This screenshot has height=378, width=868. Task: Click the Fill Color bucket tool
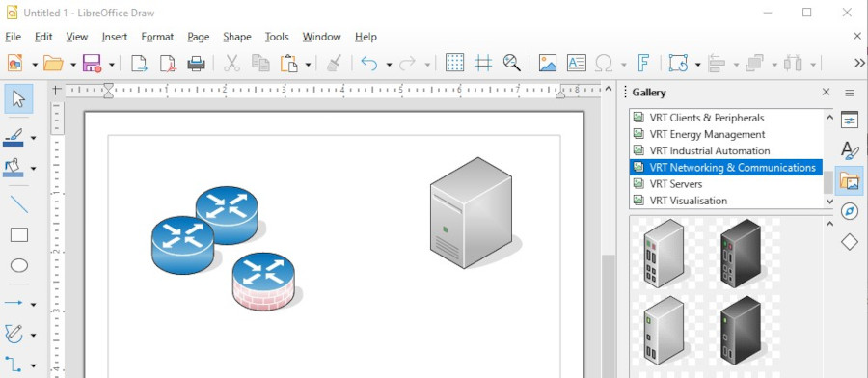[x=14, y=167]
